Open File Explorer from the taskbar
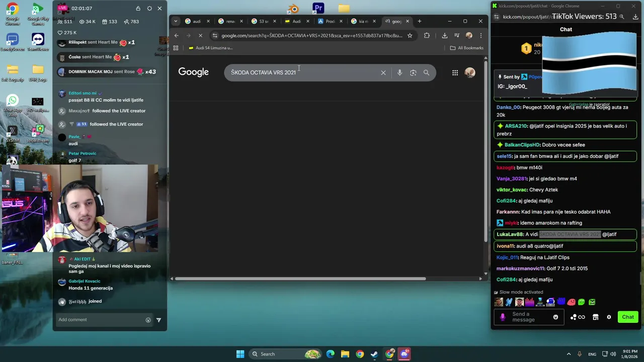 [x=345, y=354]
